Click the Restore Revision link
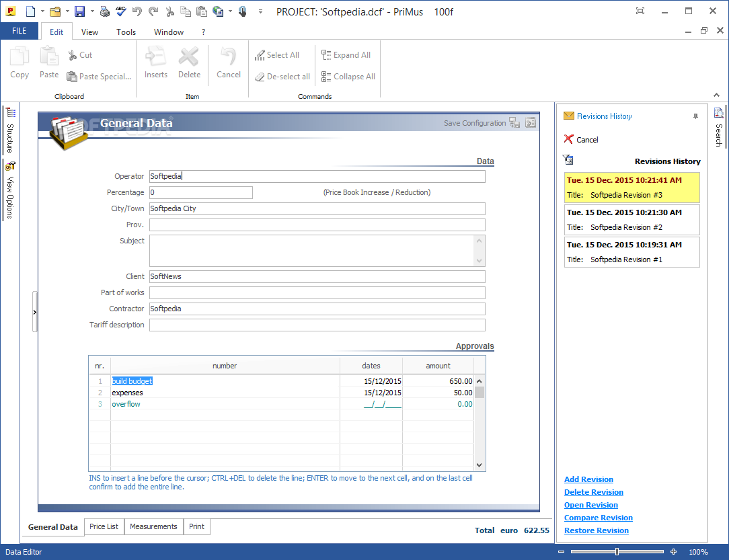Image resolution: width=729 pixels, height=560 pixels. tap(597, 530)
